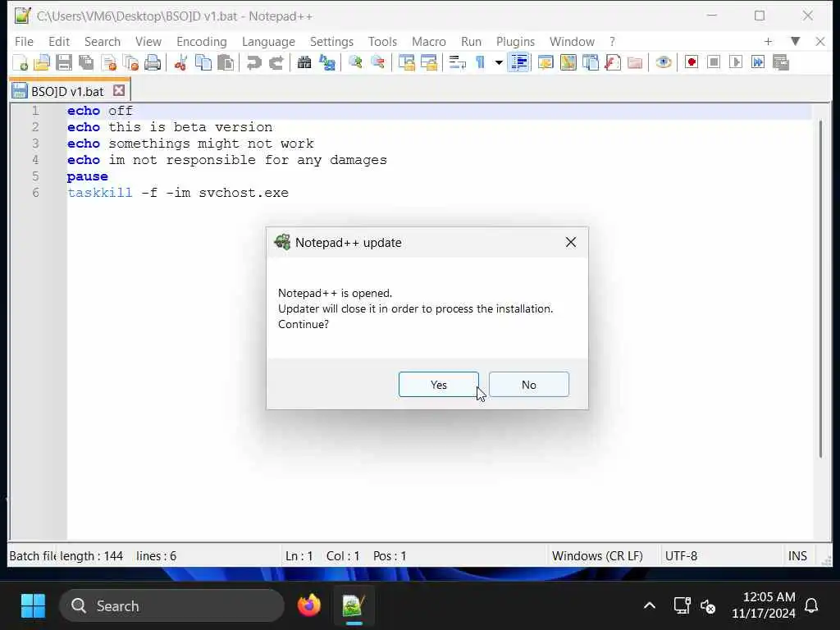
Task: Click the Playback macro icon
Action: (x=736, y=62)
